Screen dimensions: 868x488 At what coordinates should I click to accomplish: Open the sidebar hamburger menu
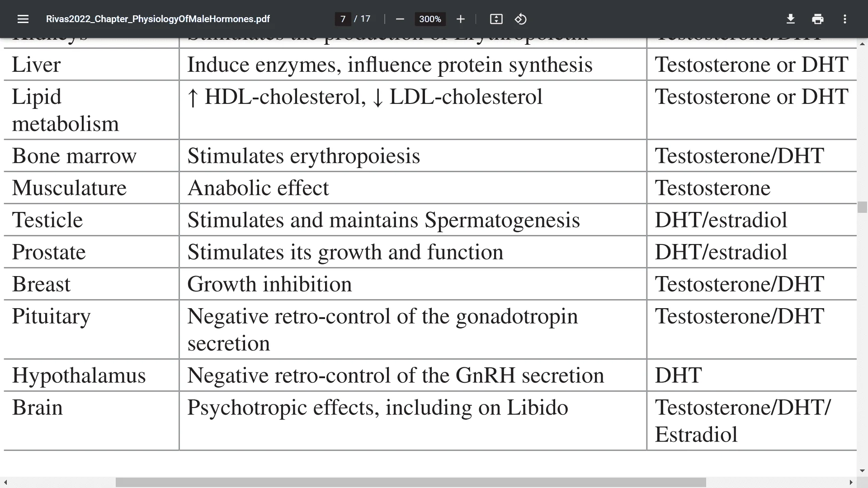[x=23, y=19]
